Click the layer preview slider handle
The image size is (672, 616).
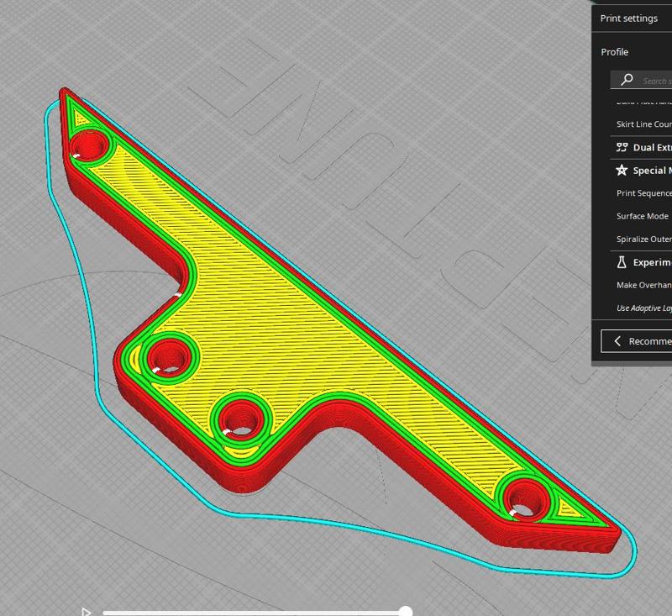407,613
